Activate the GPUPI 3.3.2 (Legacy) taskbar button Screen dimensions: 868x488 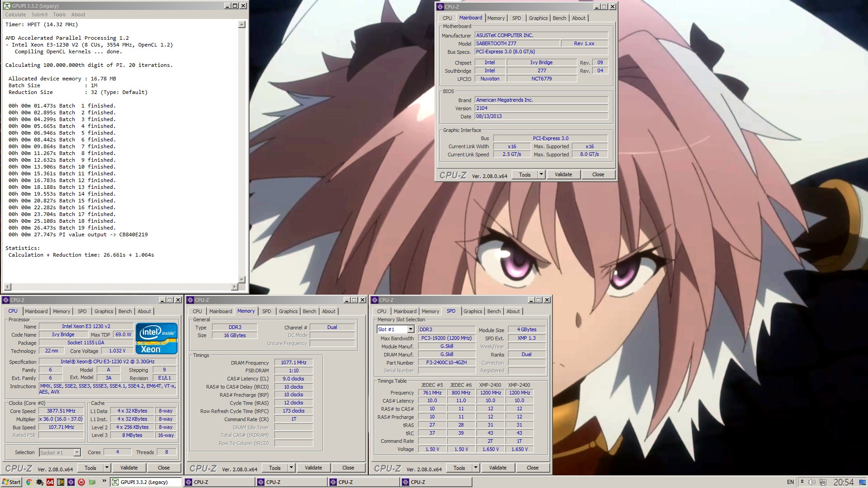click(x=146, y=482)
